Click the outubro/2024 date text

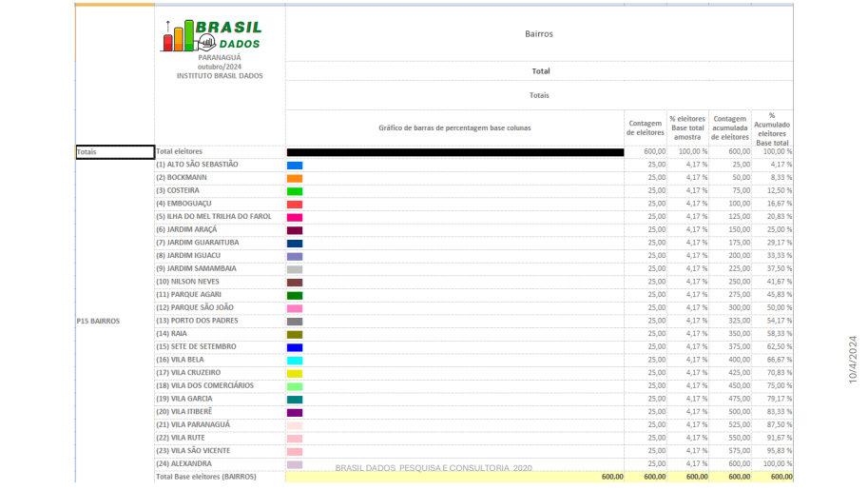click(220, 67)
